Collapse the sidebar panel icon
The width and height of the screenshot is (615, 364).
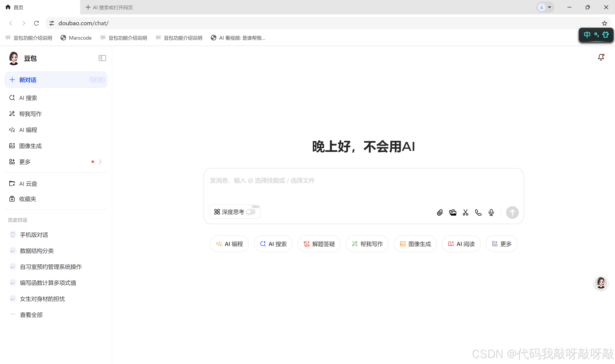point(102,58)
